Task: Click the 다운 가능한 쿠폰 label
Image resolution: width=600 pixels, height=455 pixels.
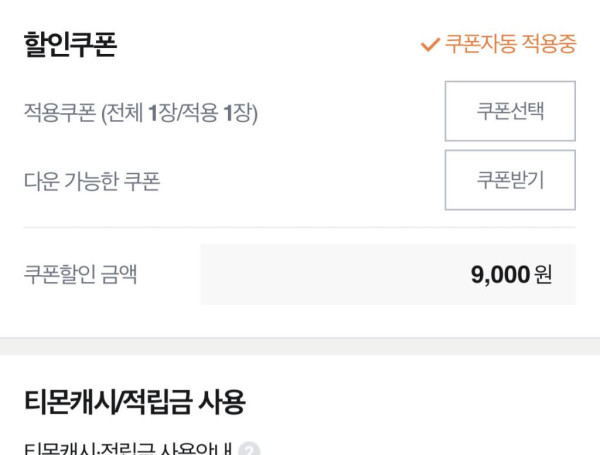Action: tap(92, 182)
